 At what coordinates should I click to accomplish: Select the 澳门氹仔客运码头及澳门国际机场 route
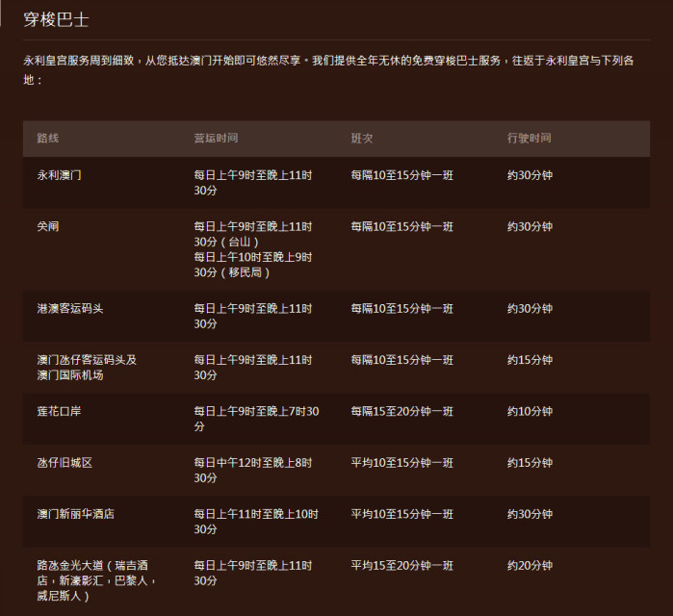(x=87, y=368)
